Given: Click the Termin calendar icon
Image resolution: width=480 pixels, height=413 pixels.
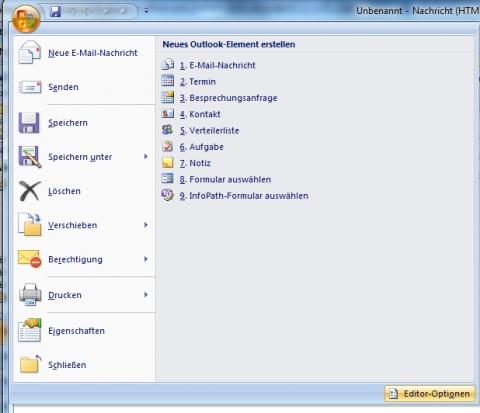Looking at the screenshot, I should [x=168, y=81].
